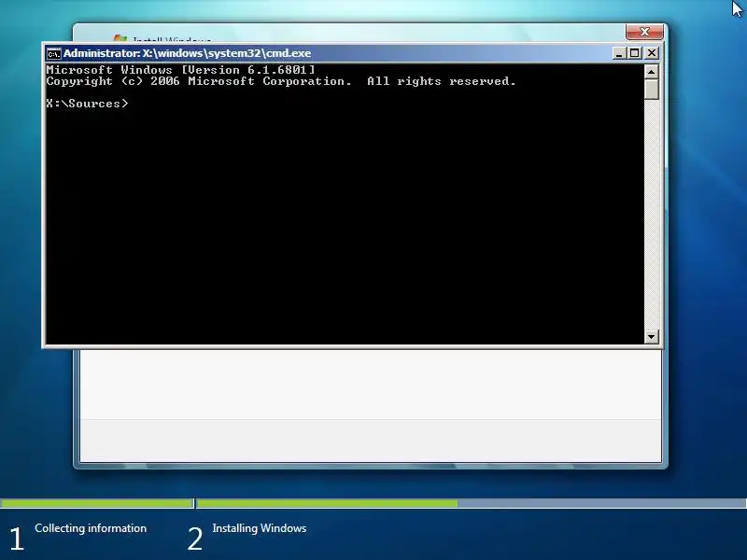Click the Installing Windows step label
Viewport: 747px width, 560px height.
pyautogui.click(x=260, y=528)
